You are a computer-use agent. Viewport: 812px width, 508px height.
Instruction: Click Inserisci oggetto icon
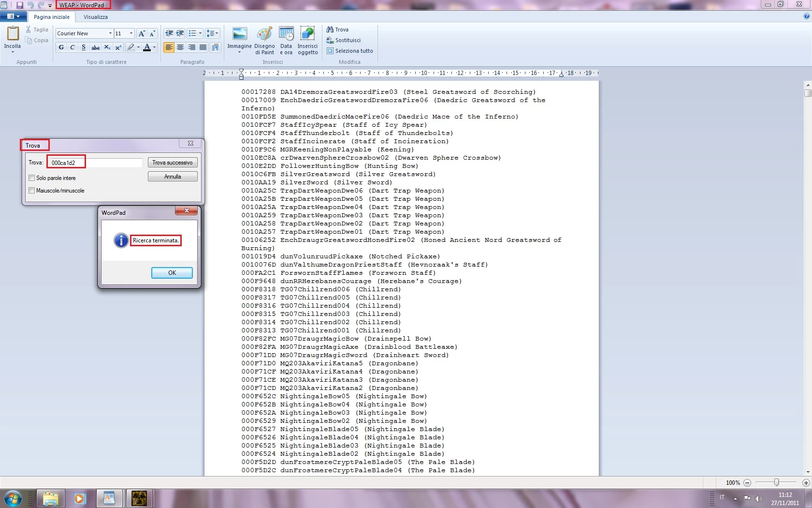(x=307, y=34)
